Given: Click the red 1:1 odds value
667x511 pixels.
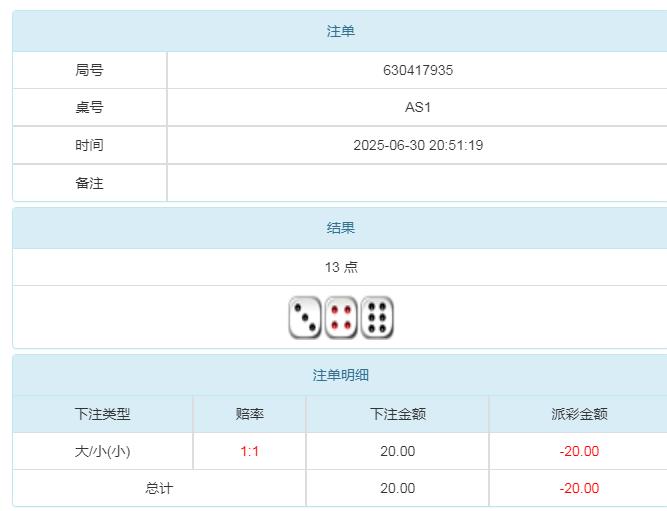Looking at the screenshot, I should [x=249, y=451].
